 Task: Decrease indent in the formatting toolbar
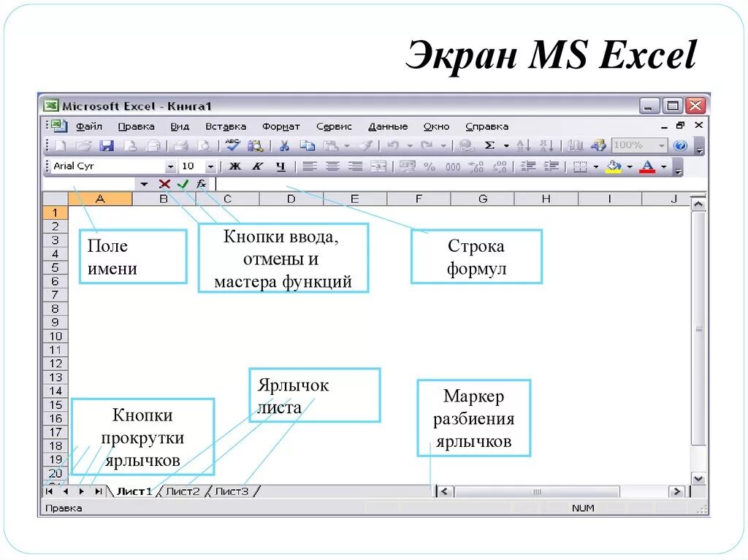coord(528,166)
